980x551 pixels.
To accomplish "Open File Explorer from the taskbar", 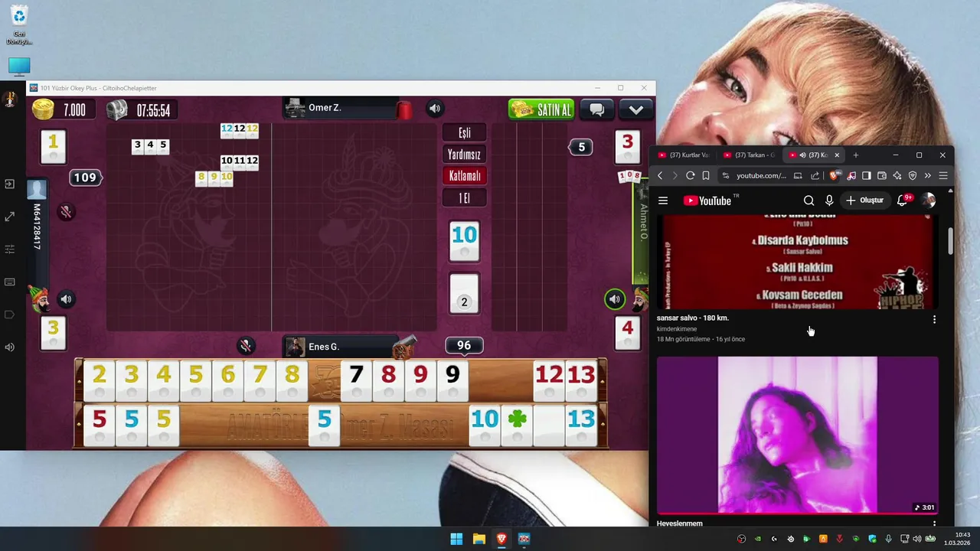I will pyautogui.click(x=479, y=539).
